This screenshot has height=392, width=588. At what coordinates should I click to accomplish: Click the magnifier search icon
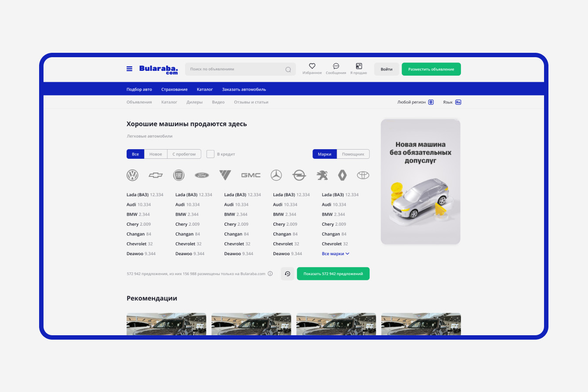[x=288, y=69]
